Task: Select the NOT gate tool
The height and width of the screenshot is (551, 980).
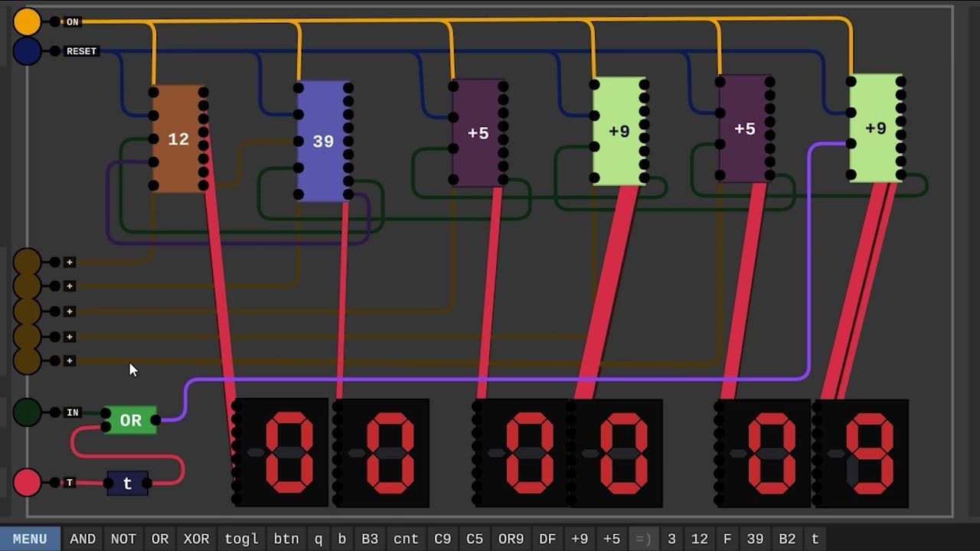Action: (x=123, y=539)
